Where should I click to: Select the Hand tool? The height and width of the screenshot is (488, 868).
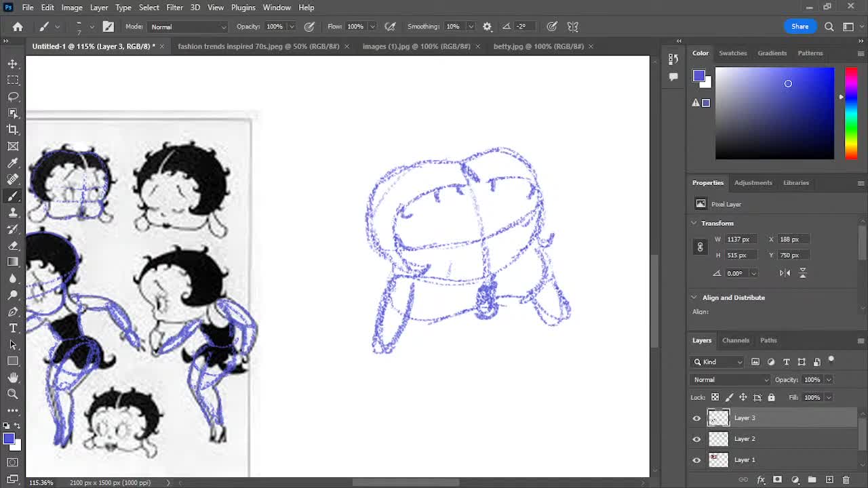coord(13,378)
